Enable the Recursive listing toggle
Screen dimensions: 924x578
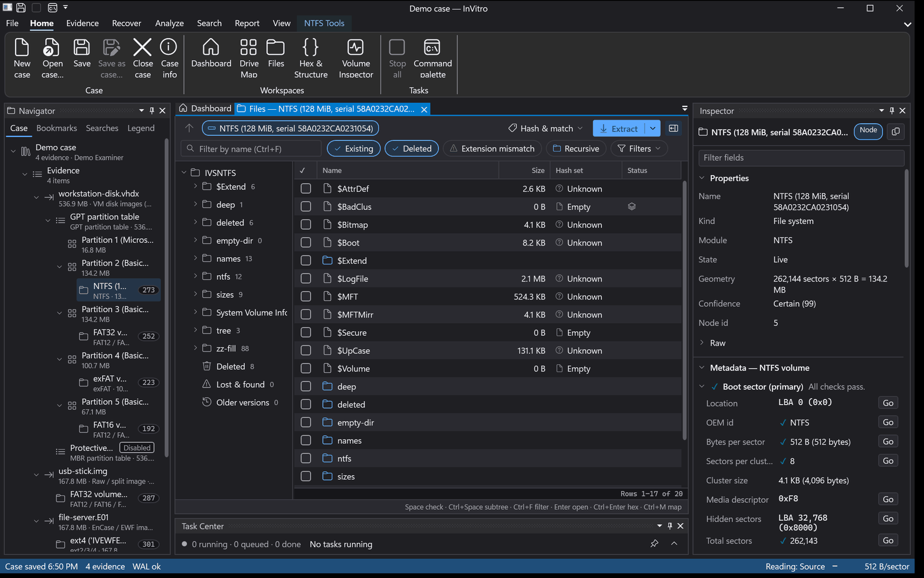pos(576,149)
